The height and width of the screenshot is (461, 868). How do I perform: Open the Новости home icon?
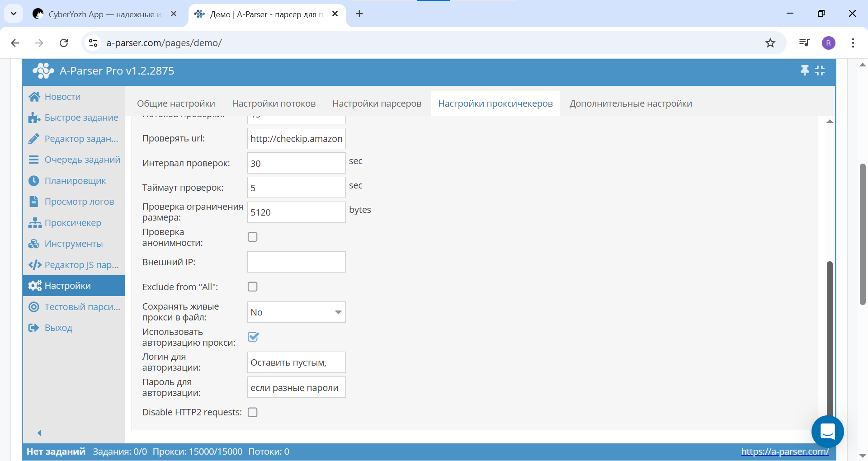(34, 97)
